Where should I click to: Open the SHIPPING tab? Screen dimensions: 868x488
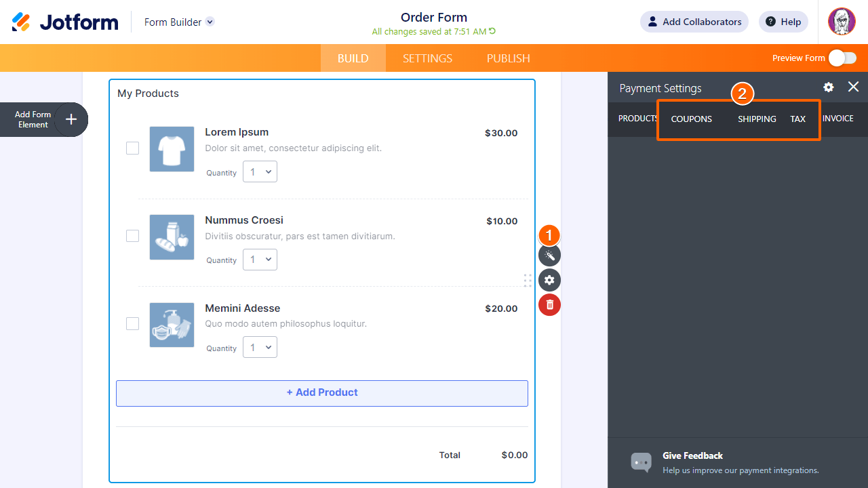tap(757, 119)
